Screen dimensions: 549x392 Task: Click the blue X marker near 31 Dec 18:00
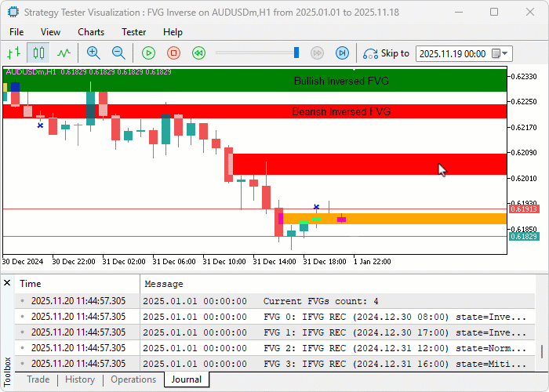(x=317, y=207)
